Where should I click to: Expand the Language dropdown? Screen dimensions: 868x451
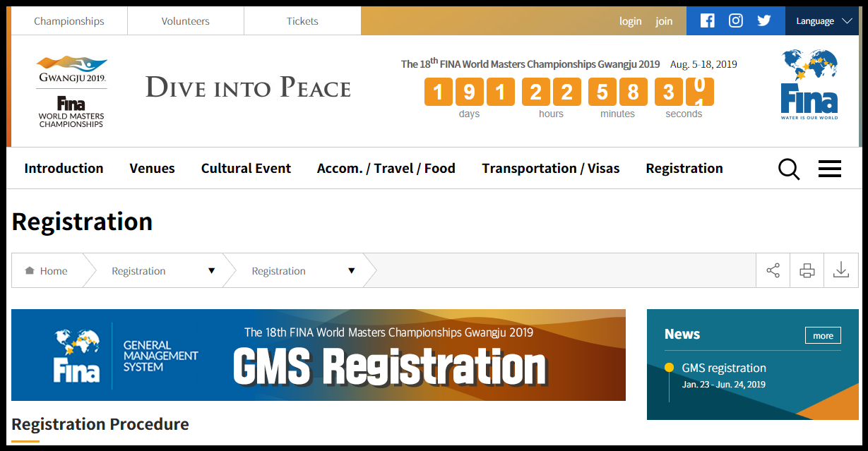[824, 21]
